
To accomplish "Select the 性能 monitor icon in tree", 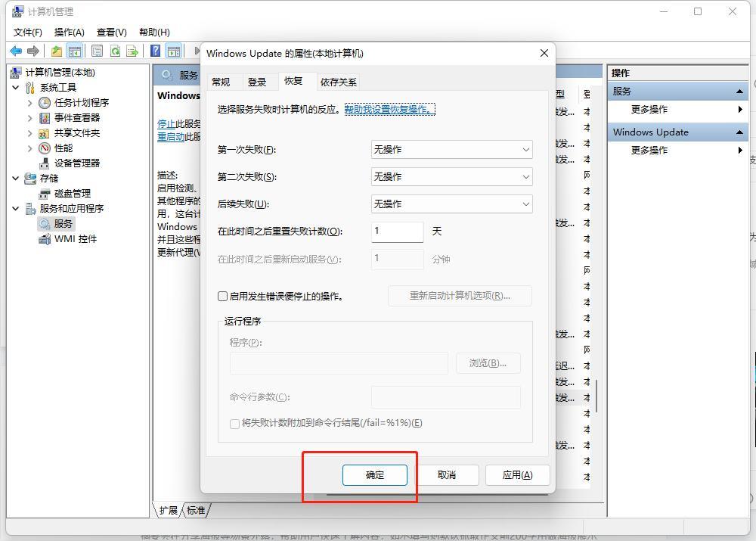I will click(45, 148).
